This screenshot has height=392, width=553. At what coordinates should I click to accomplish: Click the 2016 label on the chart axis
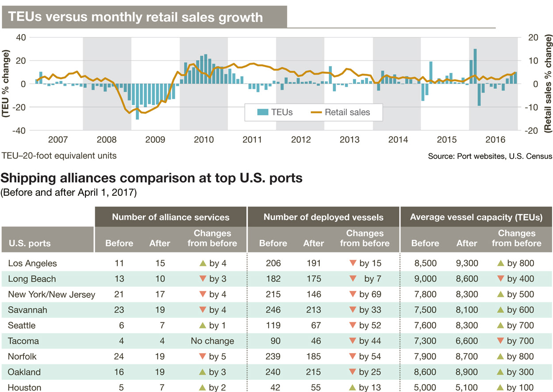493,140
